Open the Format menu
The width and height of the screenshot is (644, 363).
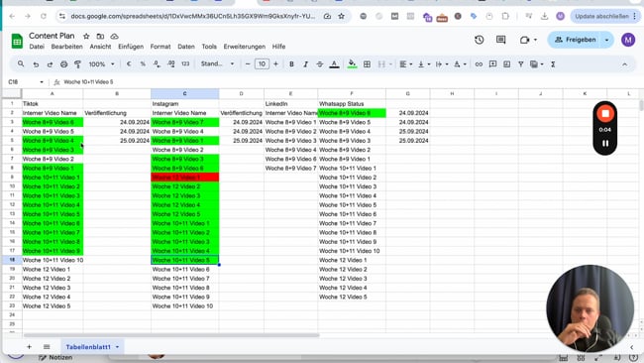click(x=161, y=47)
